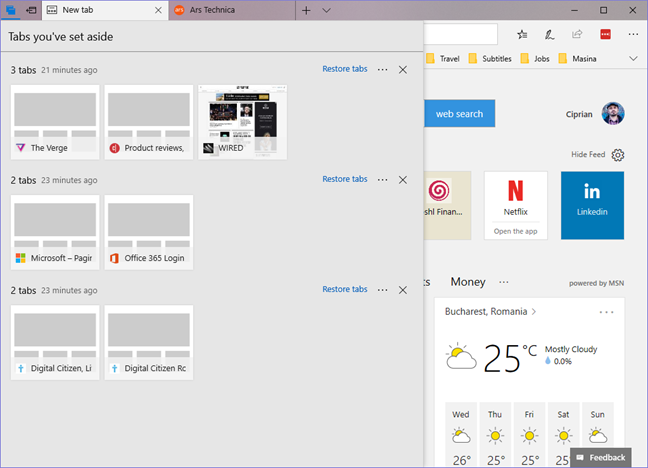The image size is (648, 468).
Task: Select the Sun forecast day
Action: (598, 426)
